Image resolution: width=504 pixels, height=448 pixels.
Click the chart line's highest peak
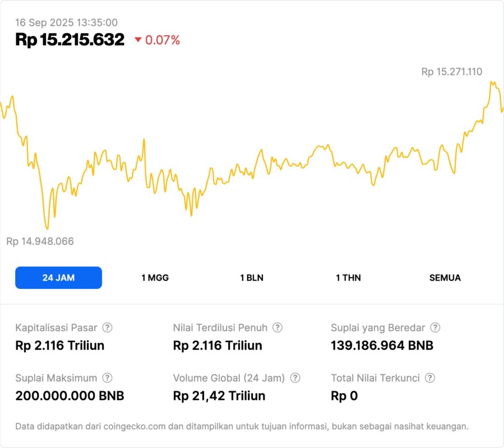pyautogui.click(x=492, y=82)
